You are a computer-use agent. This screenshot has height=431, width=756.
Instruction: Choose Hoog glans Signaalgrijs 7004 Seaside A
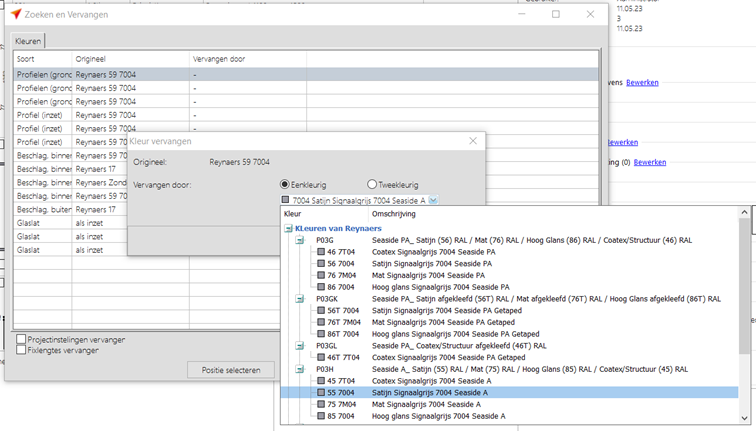coord(438,416)
